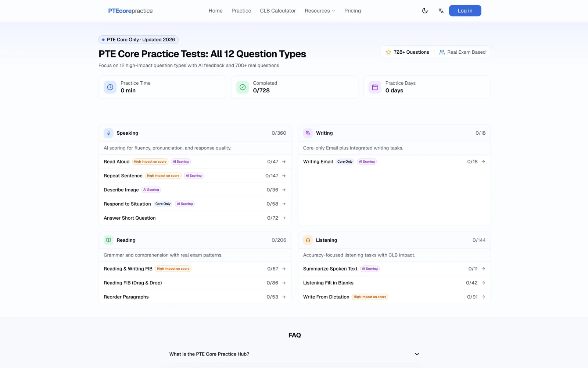Go to the CLB Calculator nav item
Screen dimensions: 588x368
[x=278, y=11]
